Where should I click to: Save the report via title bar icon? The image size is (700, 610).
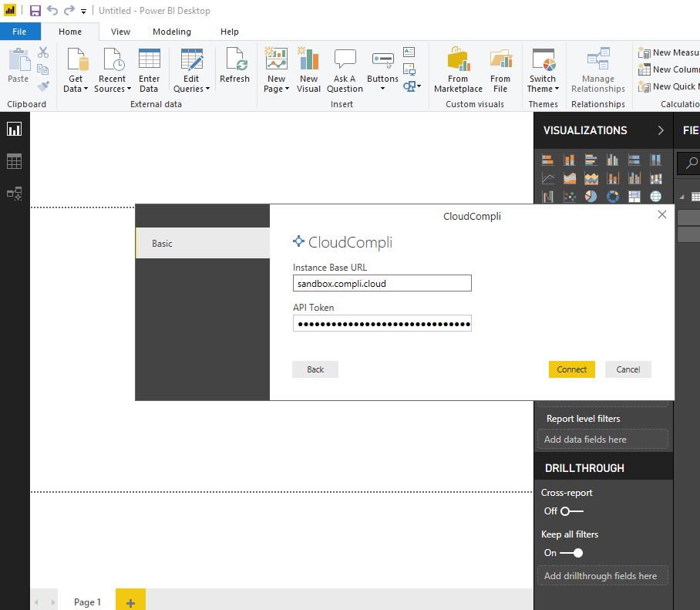tap(35, 11)
